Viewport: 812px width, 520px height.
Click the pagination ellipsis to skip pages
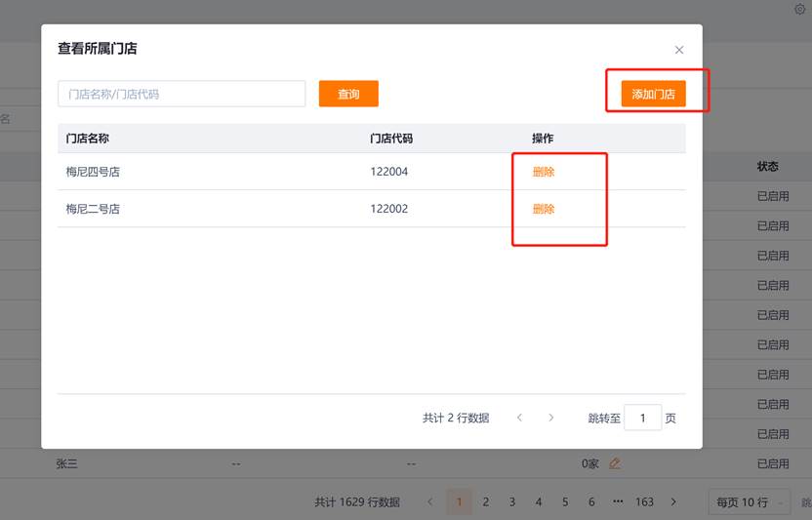pyautogui.click(x=618, y=501)
